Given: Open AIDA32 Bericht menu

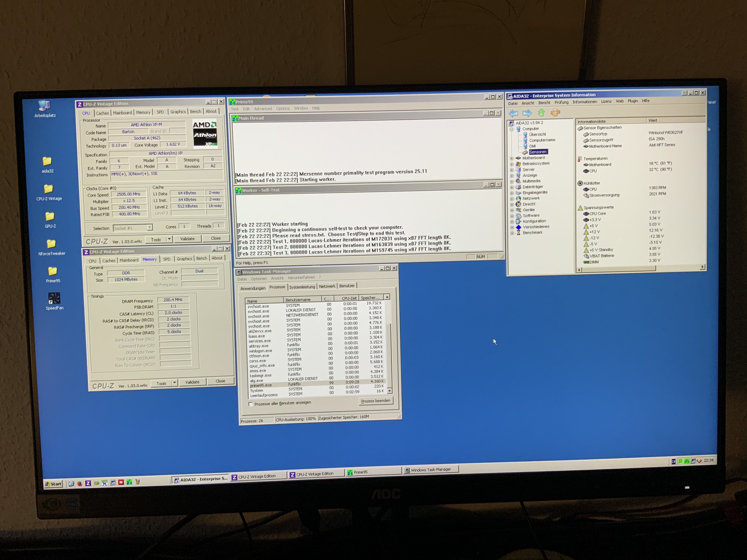Looking at the screenshot, I should pos(544,103).
